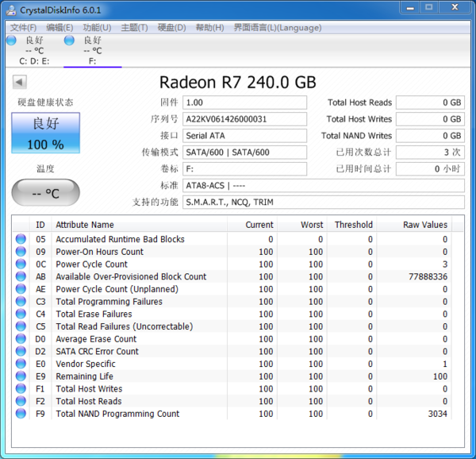Viewport: 476px width, 459px height.
Task: Click the Current column header
Action: [252, 225]
